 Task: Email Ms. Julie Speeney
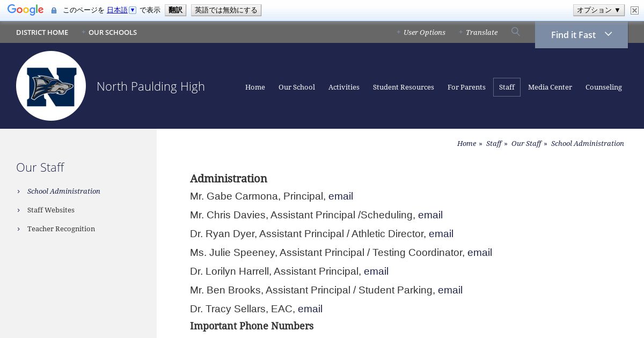[480, 253]
